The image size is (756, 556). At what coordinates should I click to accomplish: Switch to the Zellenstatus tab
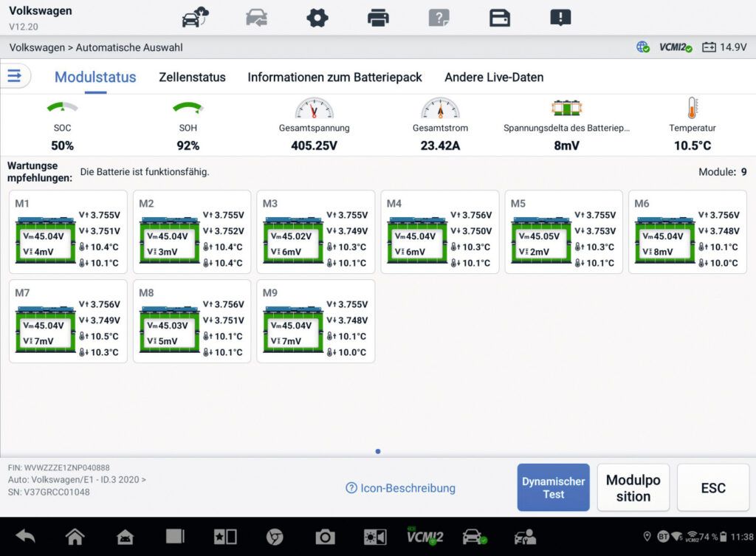(192, 78)
